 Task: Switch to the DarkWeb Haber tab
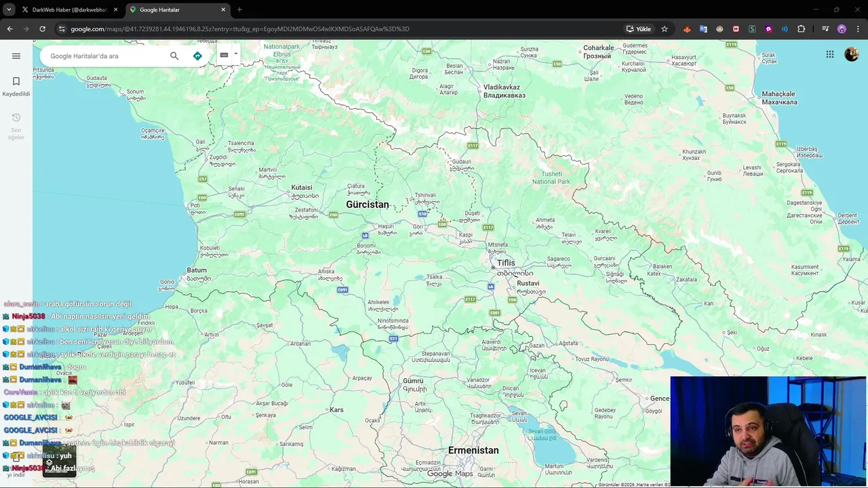tap(70, 9)
